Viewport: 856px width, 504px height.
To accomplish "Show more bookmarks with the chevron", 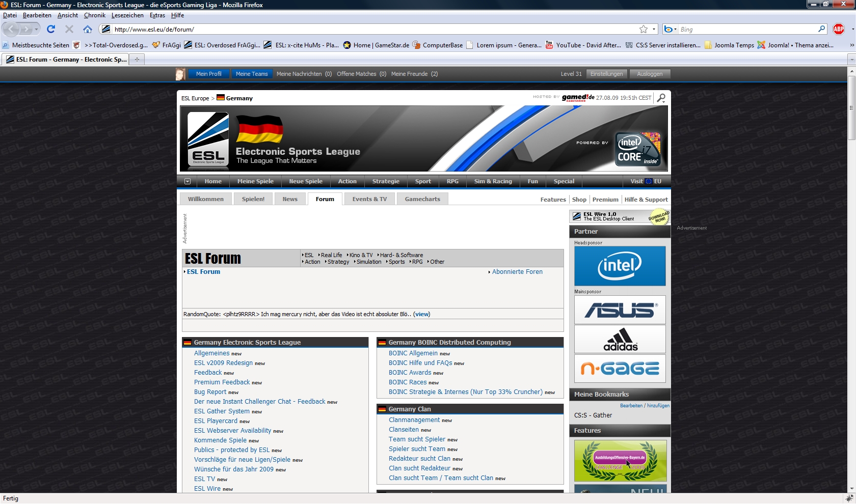I will coord(851,45).
